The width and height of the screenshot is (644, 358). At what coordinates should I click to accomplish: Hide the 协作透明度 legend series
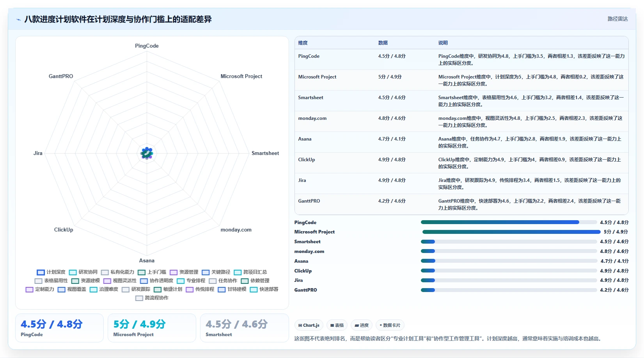click(156, 281)
